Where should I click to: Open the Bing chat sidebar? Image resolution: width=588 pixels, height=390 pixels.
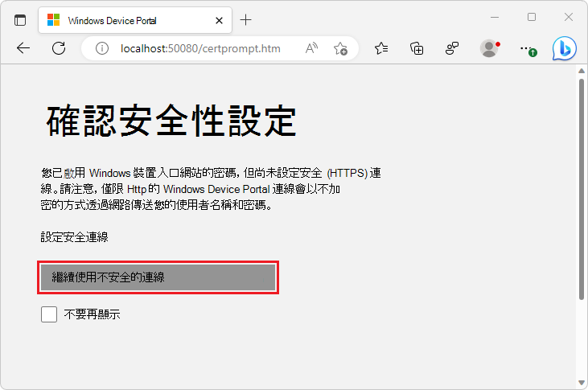tap(564, 48)
